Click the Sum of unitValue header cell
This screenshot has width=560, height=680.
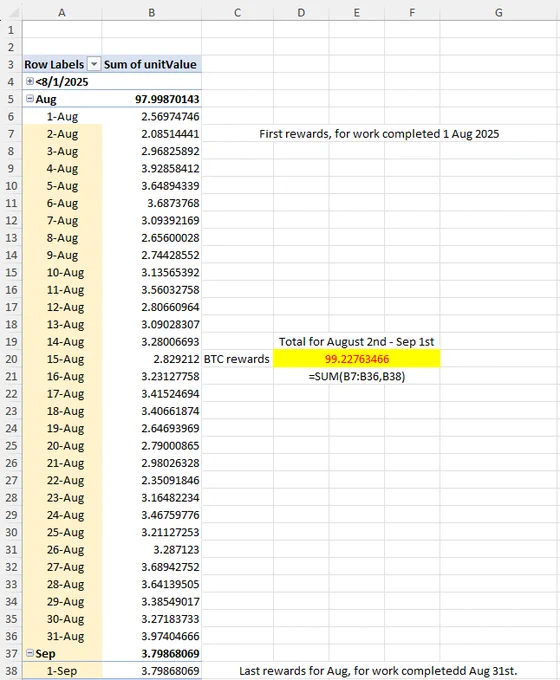151,64
